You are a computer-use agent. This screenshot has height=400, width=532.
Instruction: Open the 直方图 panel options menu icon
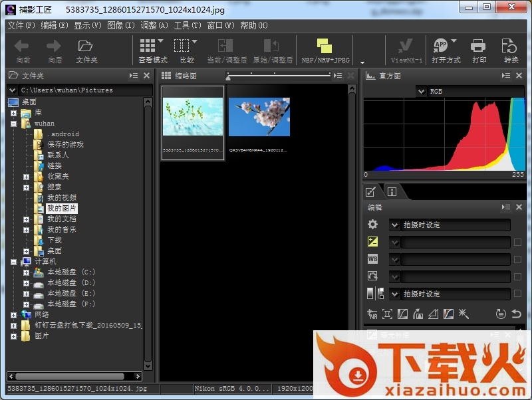pyautogui.click(x=506, y=76)
